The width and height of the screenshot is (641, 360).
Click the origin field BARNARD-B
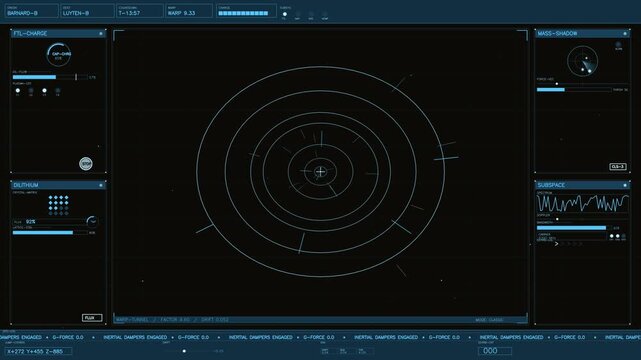pos(31,11)
